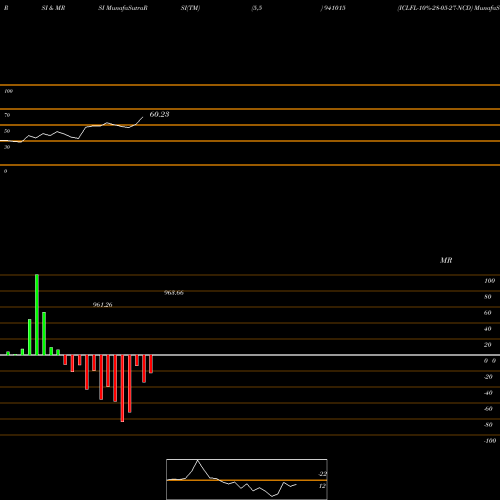
Task: Click the '(5,5' parameter text in the header
Action: point(257,8)
